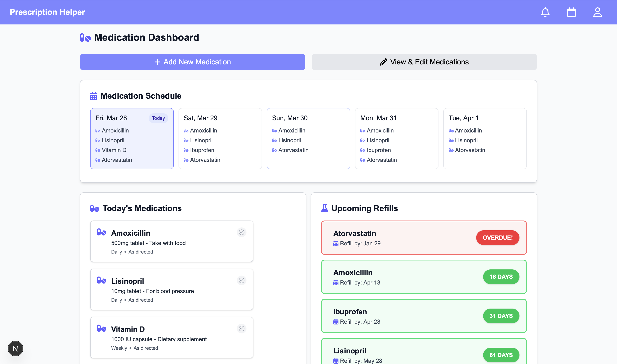Select the Fri, Mar 28 schedule day
The image size is (617, 364).
pyautogui.click(x=132, y=138)
